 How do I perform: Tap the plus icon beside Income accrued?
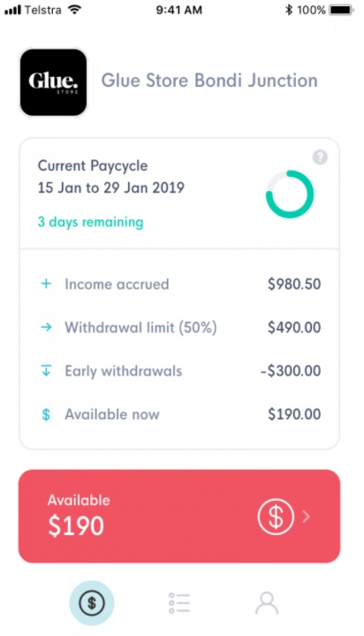coord(46,284)
